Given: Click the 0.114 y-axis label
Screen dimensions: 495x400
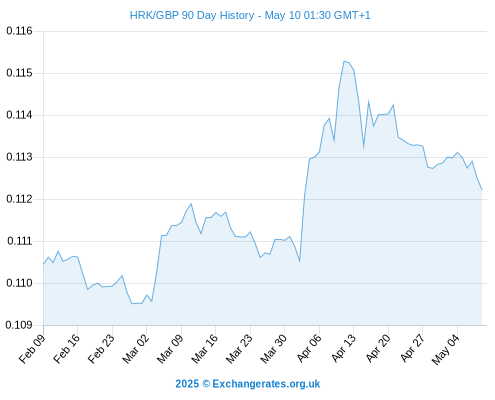Looking at the screenshot, I should point(19,115).
